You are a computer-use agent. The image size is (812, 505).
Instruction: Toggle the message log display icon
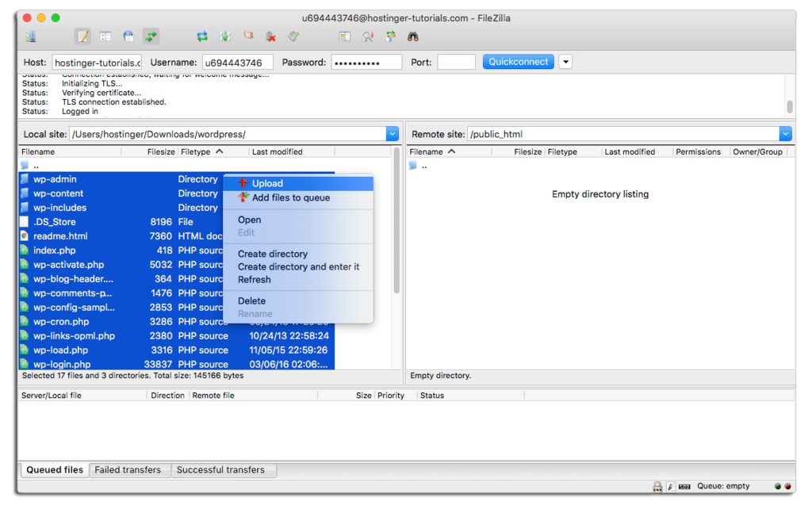pos(82,36)
